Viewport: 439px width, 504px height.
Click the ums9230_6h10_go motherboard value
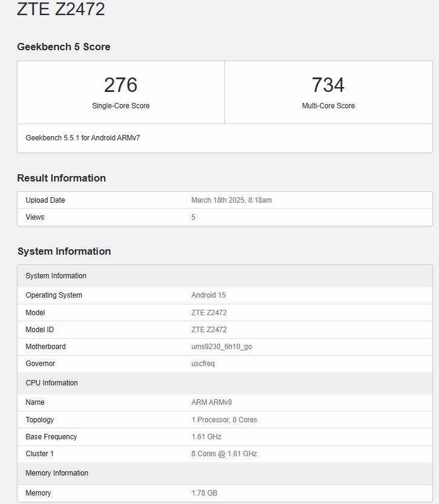point(221,347)
